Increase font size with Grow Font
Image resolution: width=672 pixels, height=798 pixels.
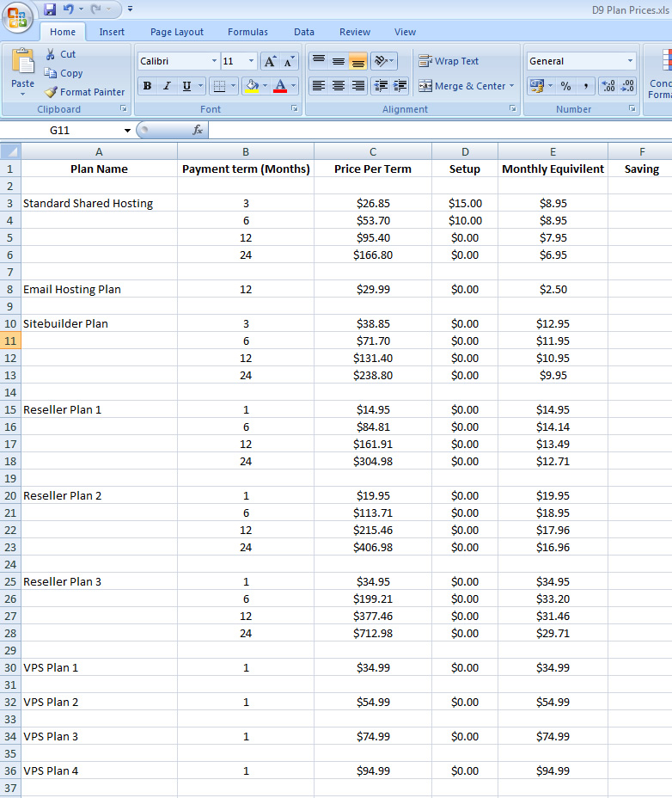[270, 61]
